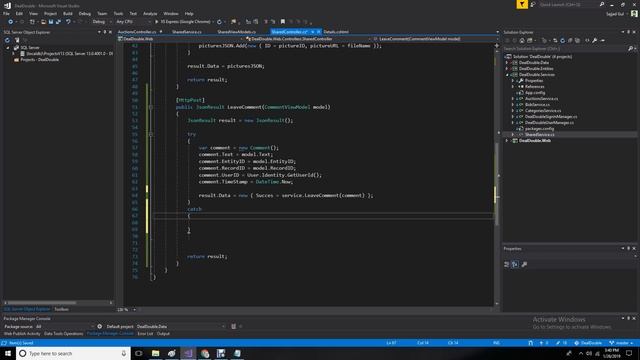Collapse the try block in editor
The height and width of the screenshot is (360, 640).
point(151,134)
